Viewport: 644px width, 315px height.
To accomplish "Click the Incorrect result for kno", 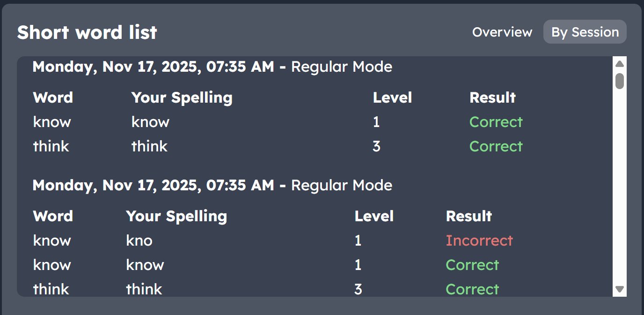I will (x=480, y=240).
